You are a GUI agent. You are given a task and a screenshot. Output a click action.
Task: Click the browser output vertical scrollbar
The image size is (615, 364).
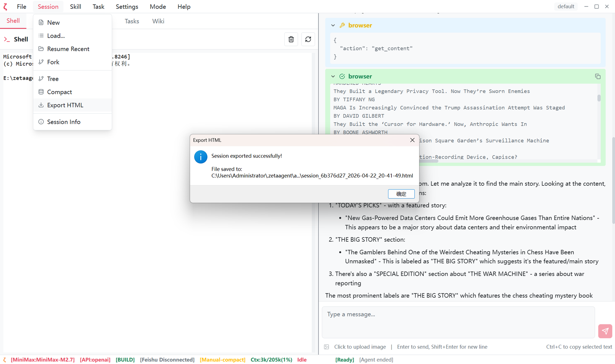599,98
